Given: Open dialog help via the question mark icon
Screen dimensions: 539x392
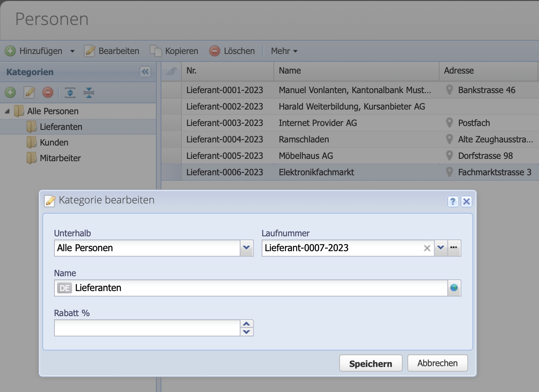Looking at the screenshot, I should coord(453,201).
